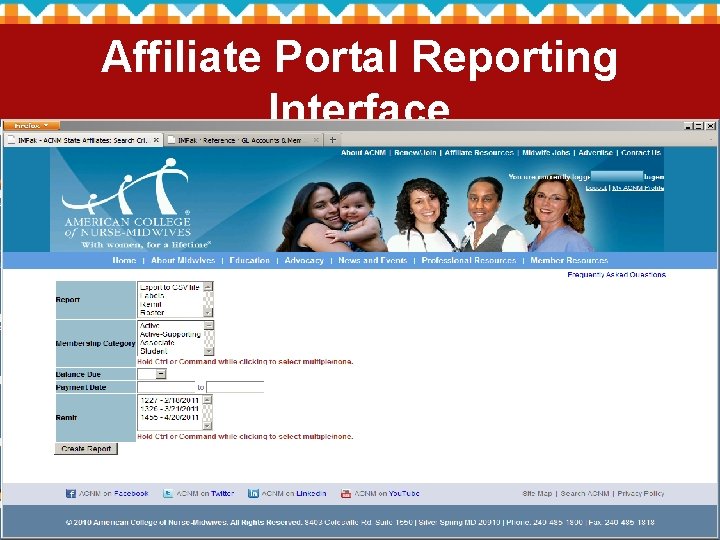720x540 pixels.
Task: Open the Home nav menu
Action: tap(124, 260)
